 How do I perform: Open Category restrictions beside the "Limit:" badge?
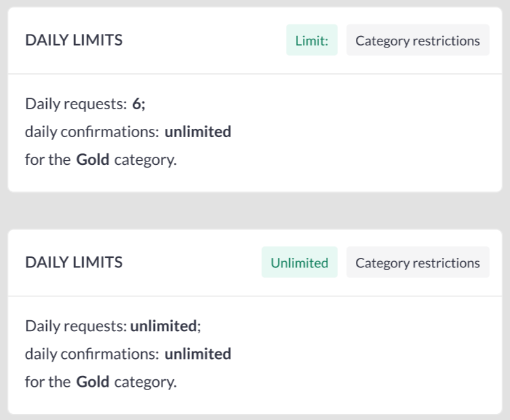[418, 41]
